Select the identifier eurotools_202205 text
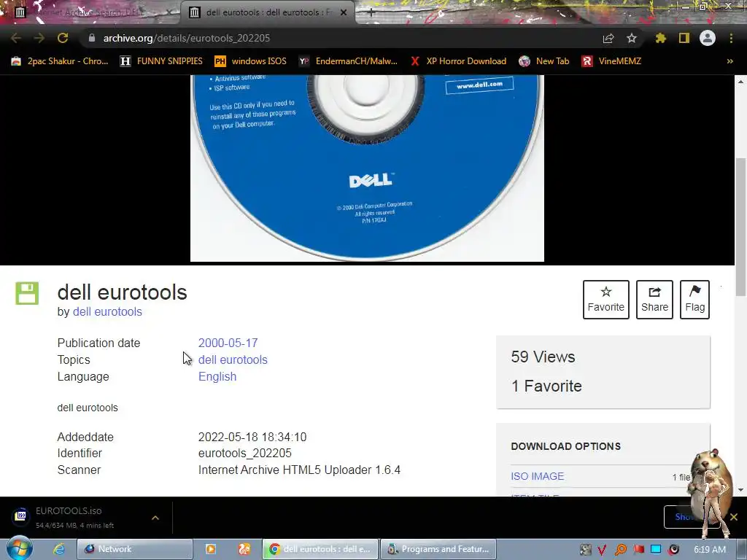Screen dimensions: 747x560 coord(245,453)
